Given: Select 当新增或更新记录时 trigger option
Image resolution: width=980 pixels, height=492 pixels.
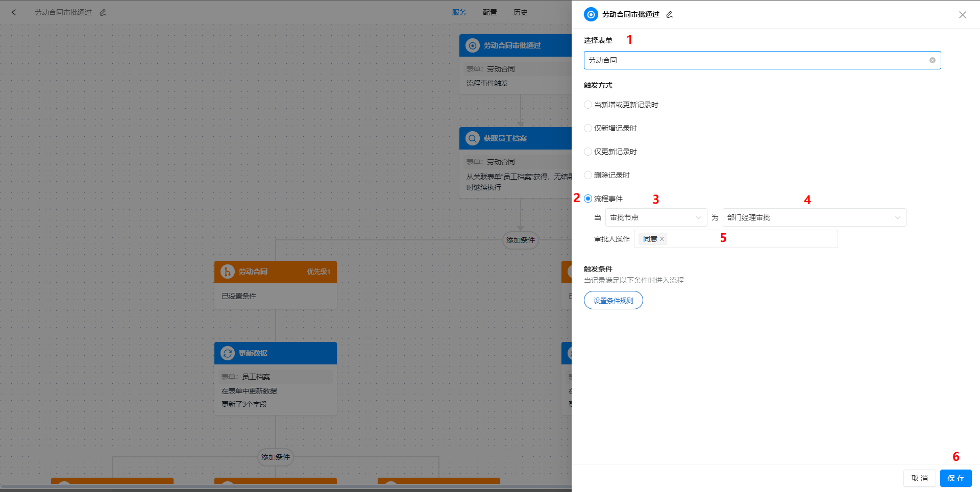Looking at the screenshot, I should coord(587,105).
